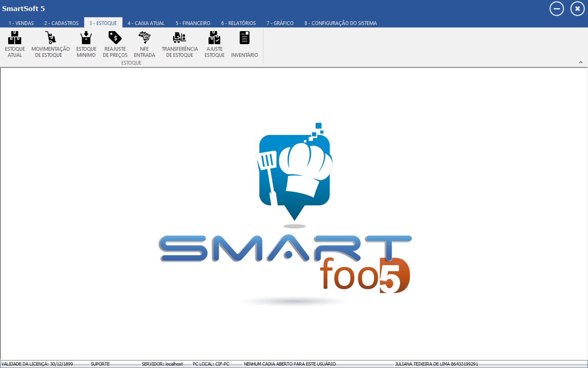Open 8 - Configuração do Sistema tab

tap(341, 23)
